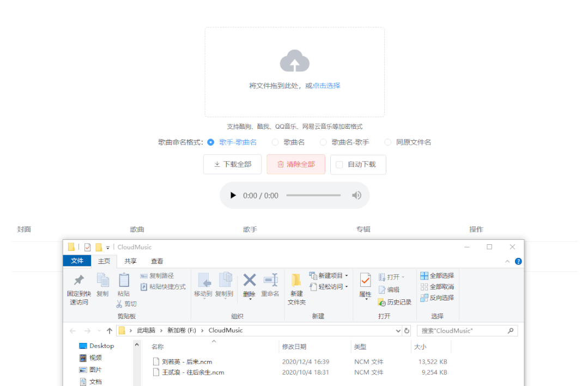Go back in Explorer navigation

[x=72, y=331]
